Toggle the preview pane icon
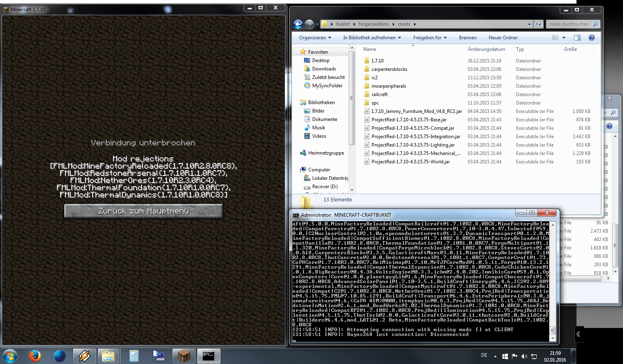 (577, 38)
